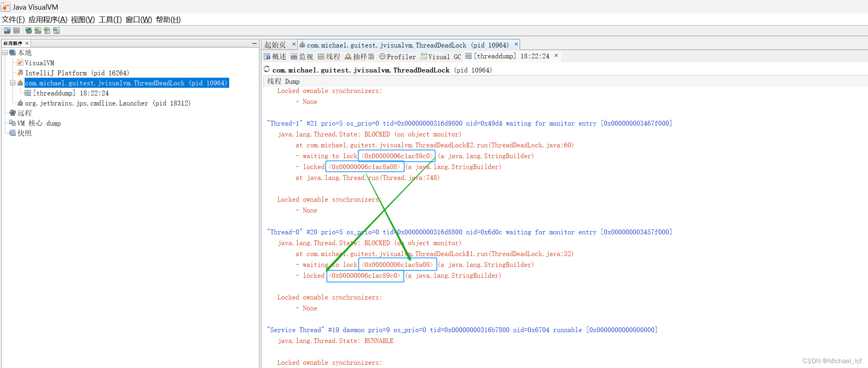Collapse the ThreadDeadLock application node
868x368 pixels.
(12, 83)
